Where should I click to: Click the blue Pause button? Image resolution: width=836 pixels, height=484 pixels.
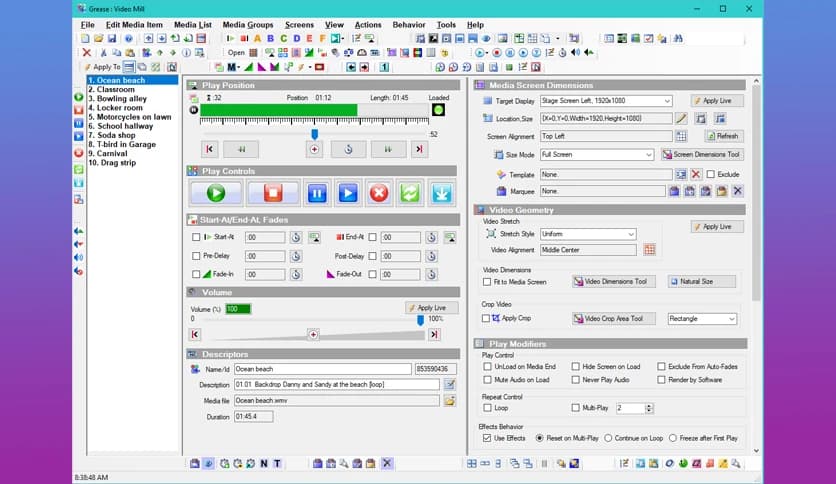click(317, 193)
